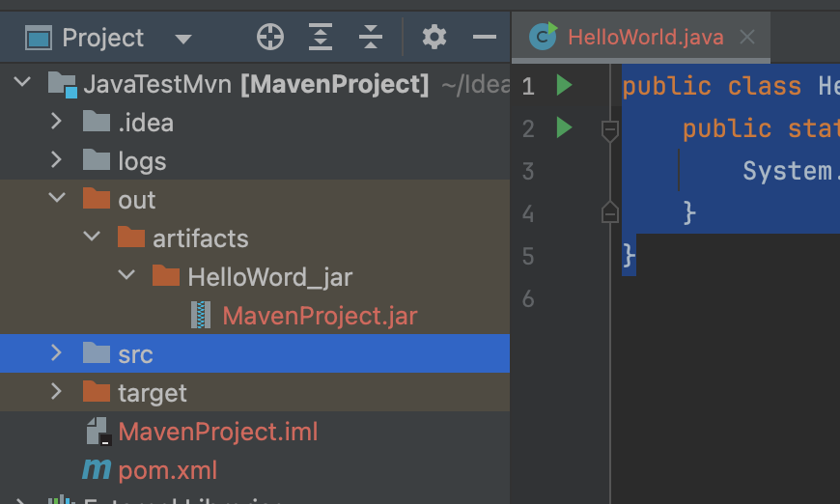Image resolution: width=840 pixels, height=504 pixels.
Task: Select the target folder row
Action: click(255, 392)
